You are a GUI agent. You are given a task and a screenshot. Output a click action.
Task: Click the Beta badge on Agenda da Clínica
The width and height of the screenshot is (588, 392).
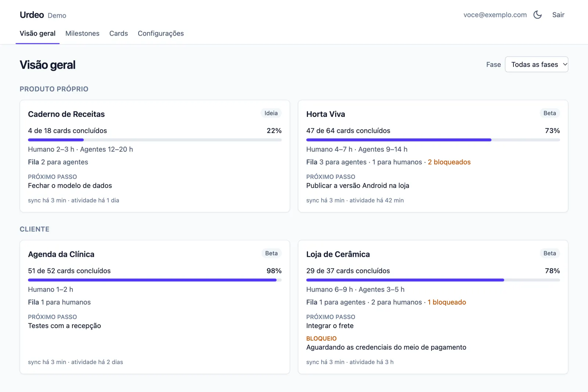pos(271,253)
